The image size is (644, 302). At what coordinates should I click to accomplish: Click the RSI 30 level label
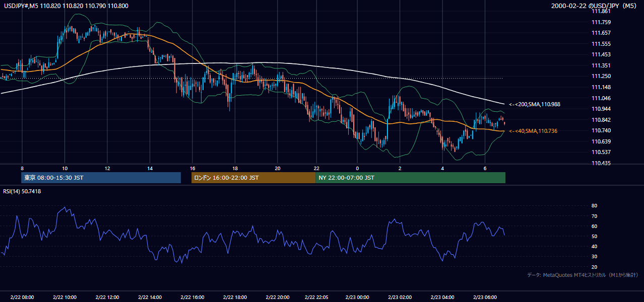click(x=594, y=257)
